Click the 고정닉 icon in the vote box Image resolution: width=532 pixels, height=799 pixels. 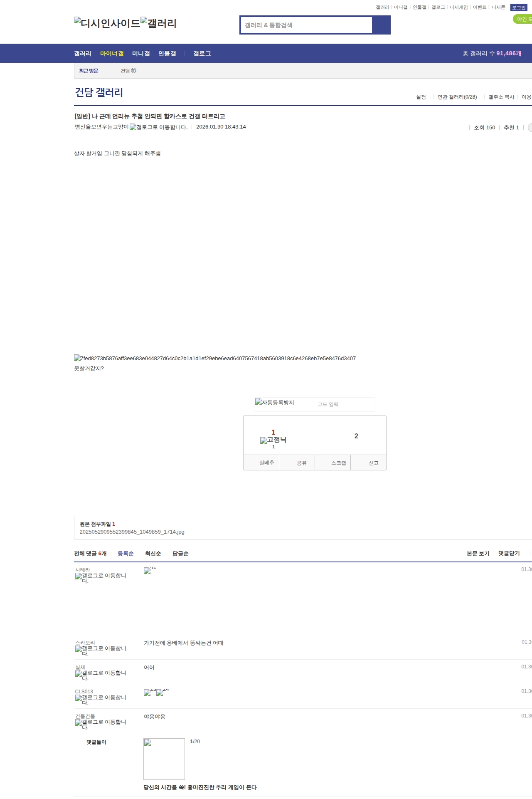tap(273, 440)
